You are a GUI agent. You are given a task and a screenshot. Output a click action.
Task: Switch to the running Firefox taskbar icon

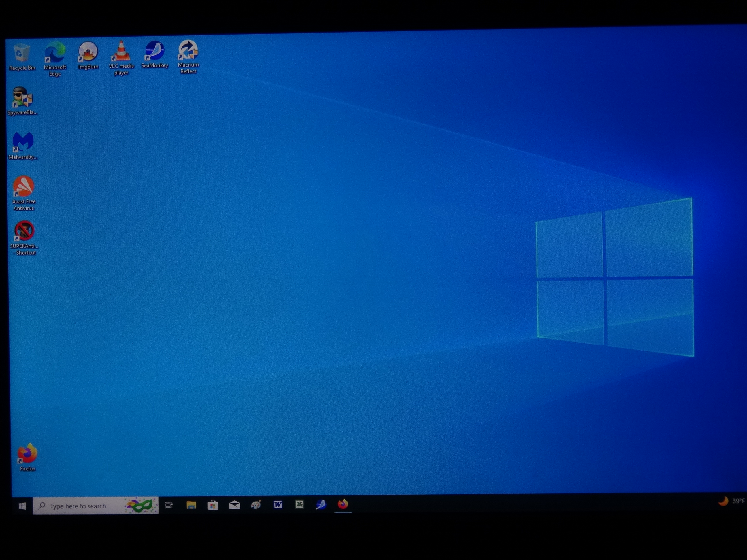[343, 504]
